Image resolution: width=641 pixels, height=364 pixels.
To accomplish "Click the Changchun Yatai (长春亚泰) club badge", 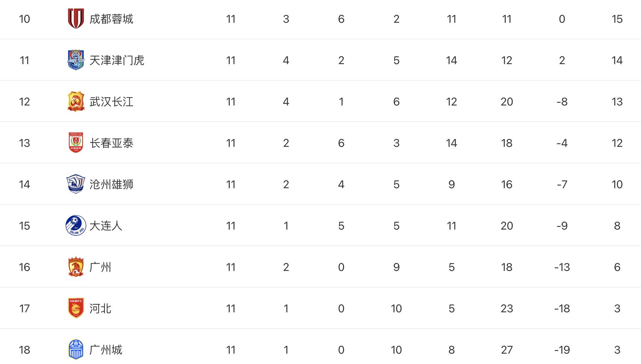I will point(76,143).
